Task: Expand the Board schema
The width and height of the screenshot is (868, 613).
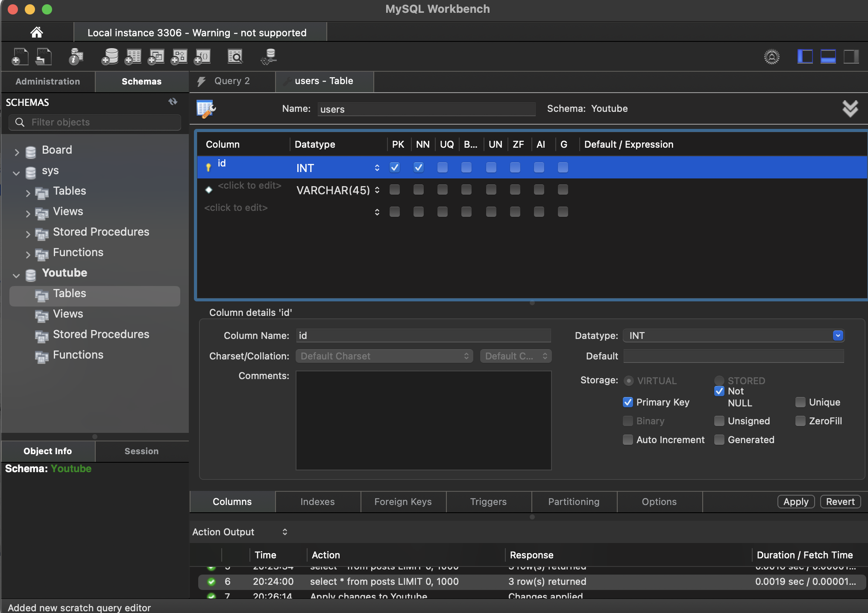Action: point(16,152)
